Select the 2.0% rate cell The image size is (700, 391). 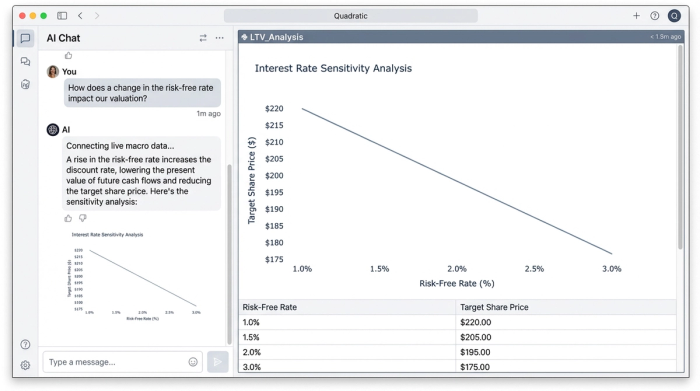347,352
